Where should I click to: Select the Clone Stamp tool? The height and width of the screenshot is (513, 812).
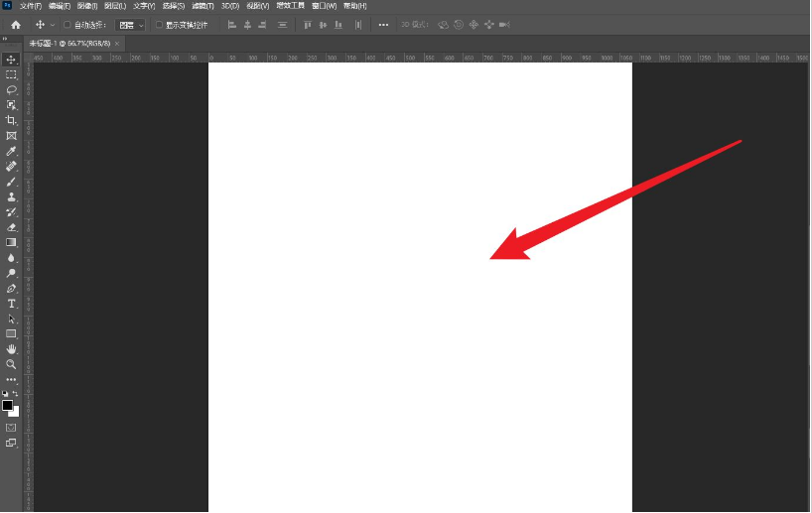click(x=11, y=196)
